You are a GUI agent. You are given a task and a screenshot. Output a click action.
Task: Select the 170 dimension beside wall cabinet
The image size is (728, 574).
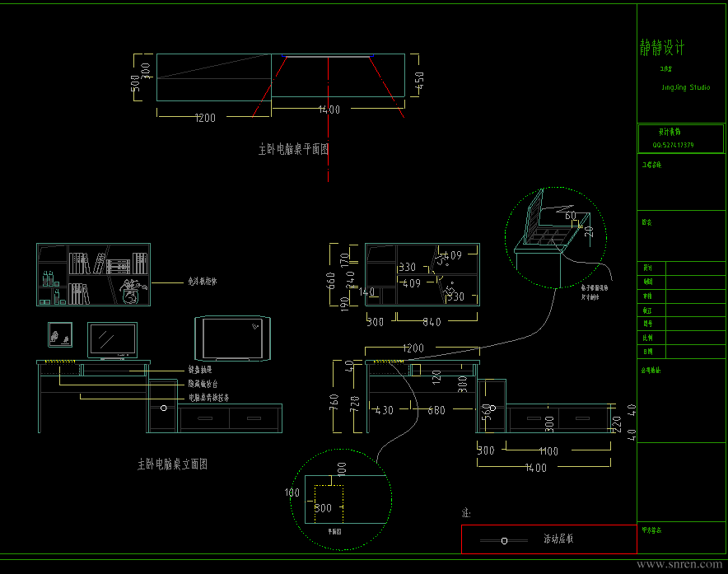click(344, 259)
